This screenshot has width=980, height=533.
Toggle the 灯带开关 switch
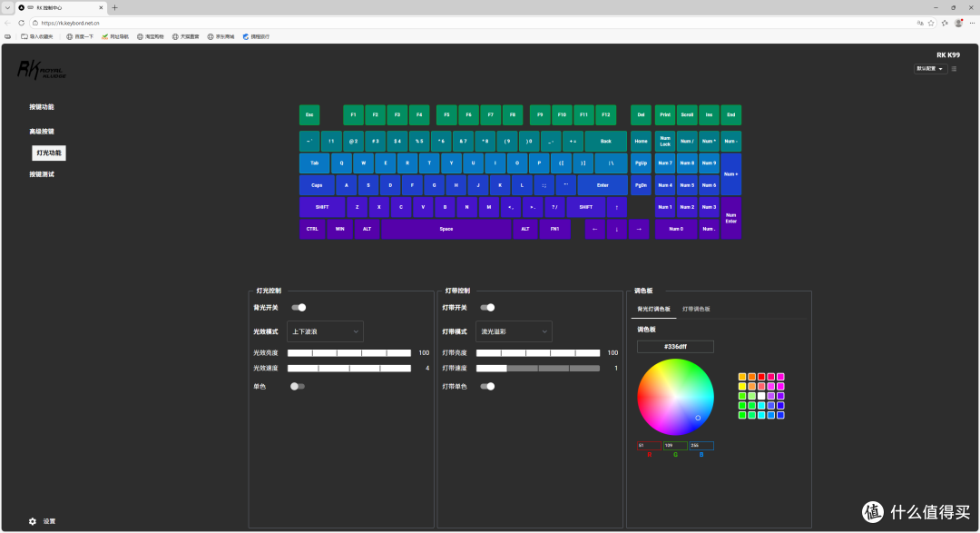[x=487, y=307]
